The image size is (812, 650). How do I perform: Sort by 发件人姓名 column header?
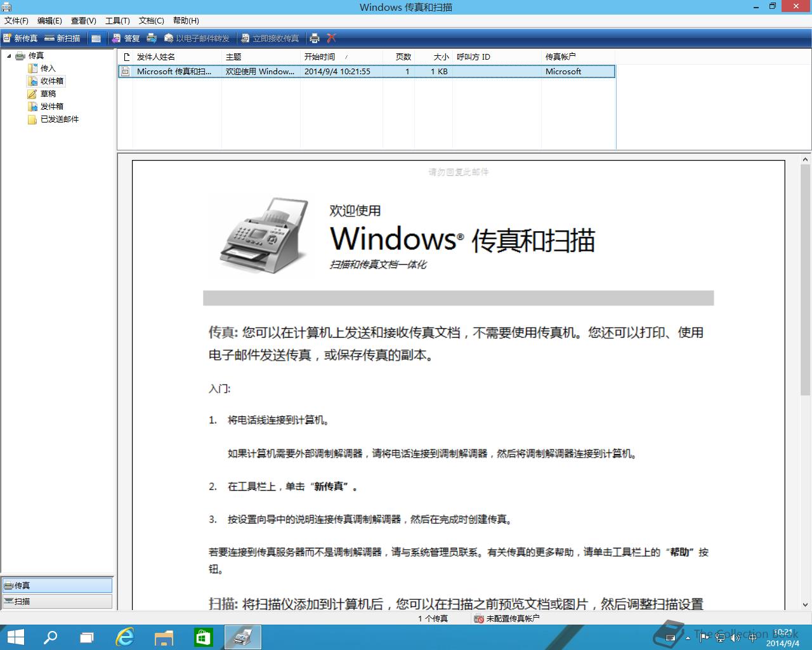point(177,56)
